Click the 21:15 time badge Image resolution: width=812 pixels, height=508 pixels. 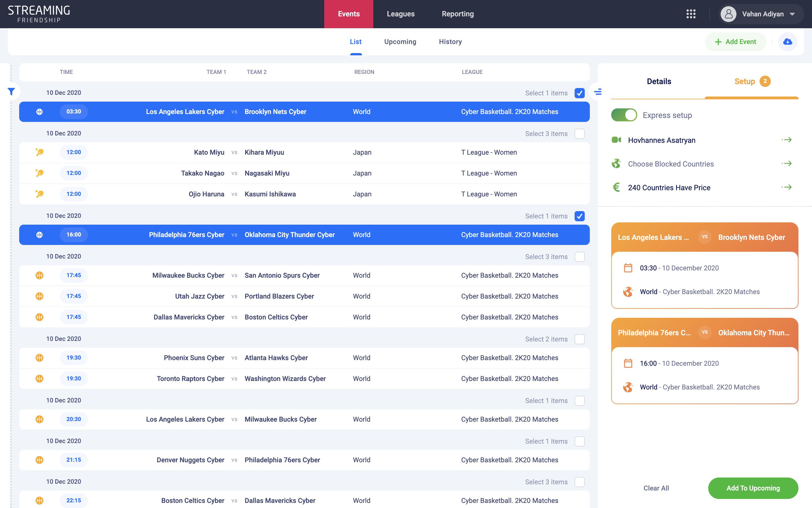[x=74, y=460]
